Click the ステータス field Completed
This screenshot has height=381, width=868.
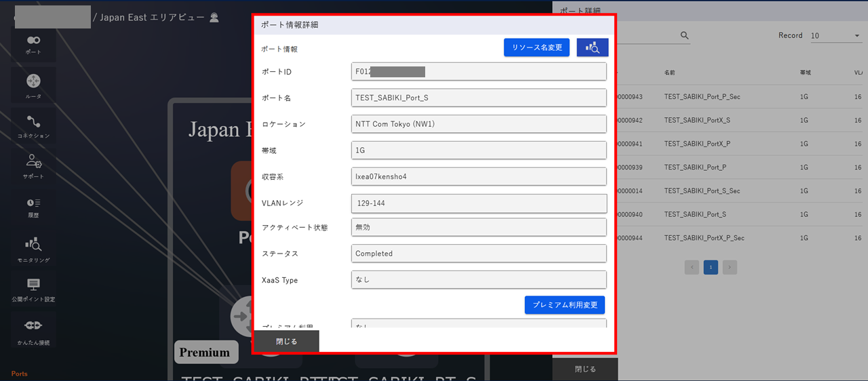click(479, 254)
